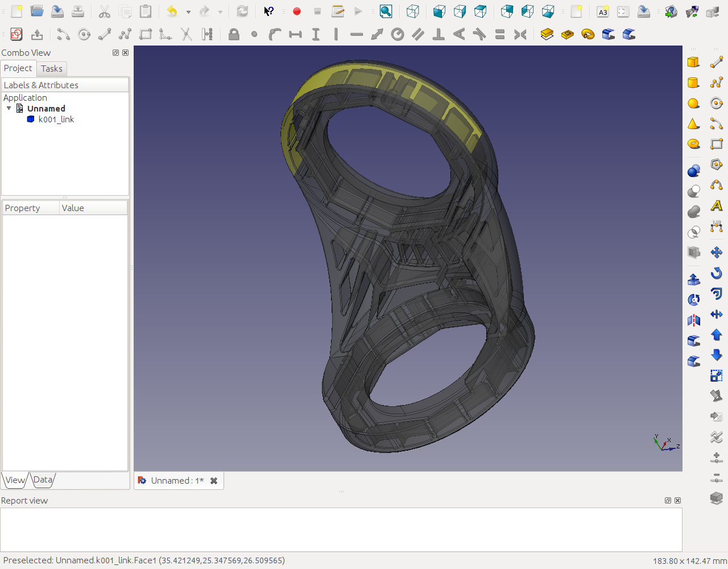Create a box with the cube tool
The image size is (728, 569).
693,62
